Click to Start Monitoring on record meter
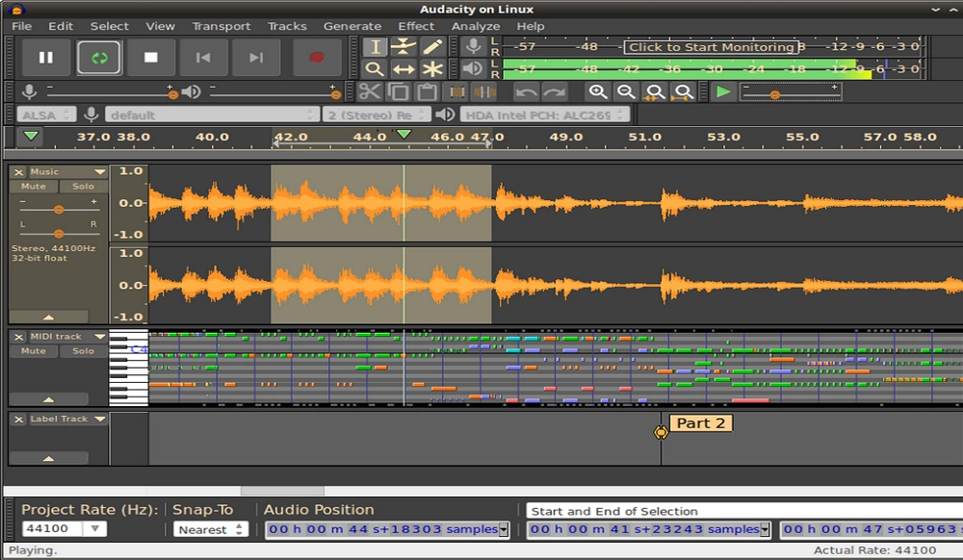Viewport: 963px width, 560px height. [x=712, y=47]
